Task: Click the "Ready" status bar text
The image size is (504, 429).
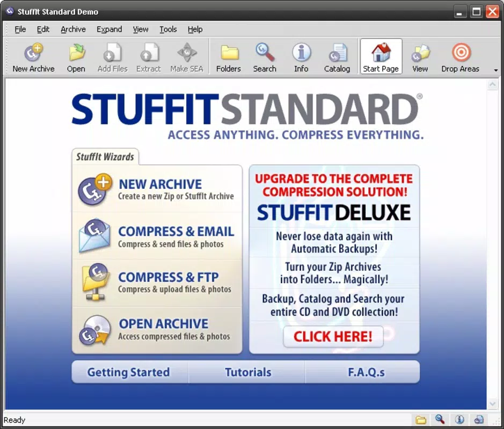Action: tap(14, 420)
